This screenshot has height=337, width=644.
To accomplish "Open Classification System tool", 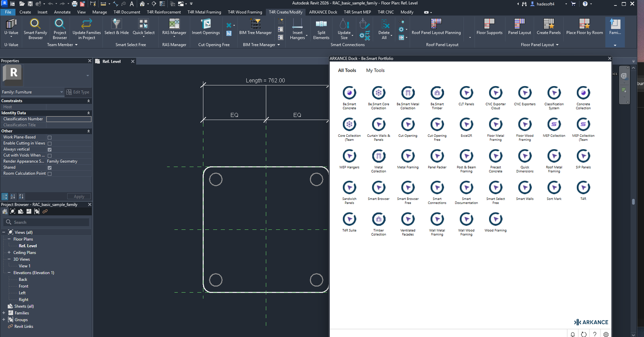I will 554,98.
